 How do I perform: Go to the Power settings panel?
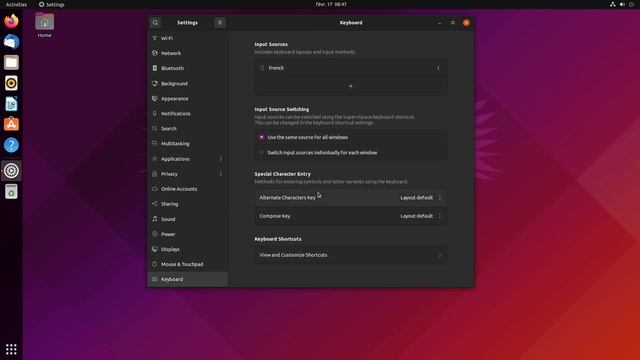coord(188,234)
